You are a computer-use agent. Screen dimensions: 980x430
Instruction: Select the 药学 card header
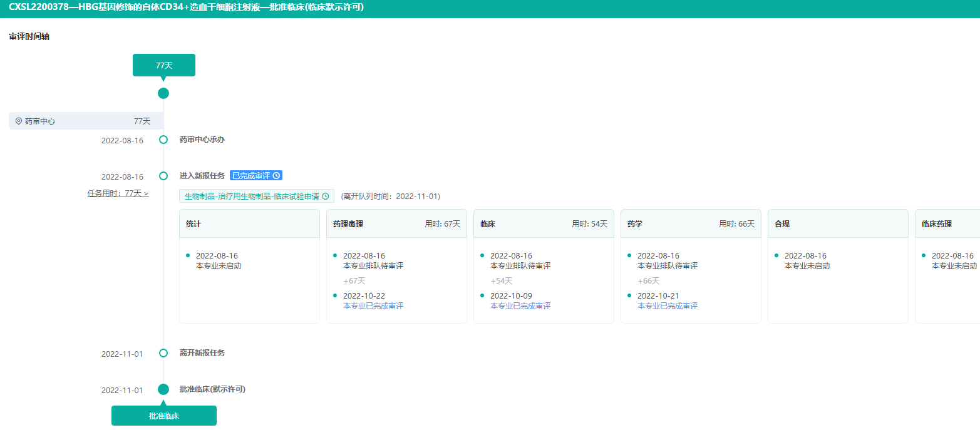(x=691, y=224)
